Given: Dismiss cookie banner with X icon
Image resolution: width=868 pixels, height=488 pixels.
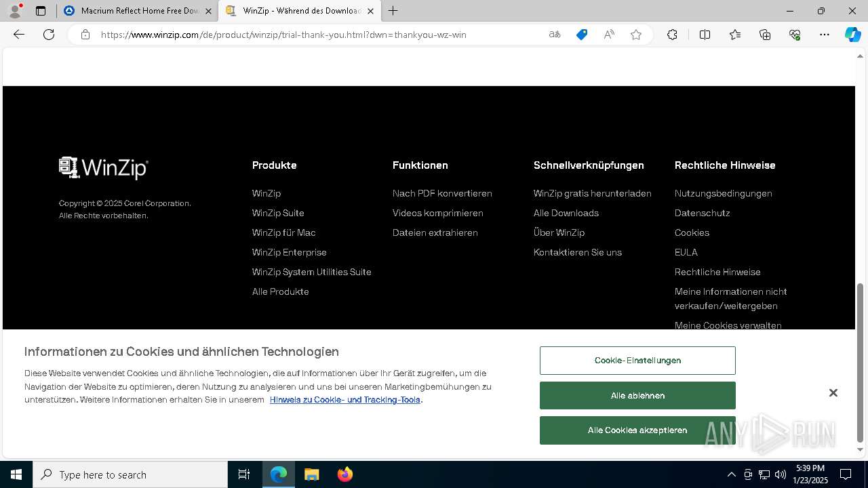Looking at the screenshot, I should pos(833,393).
